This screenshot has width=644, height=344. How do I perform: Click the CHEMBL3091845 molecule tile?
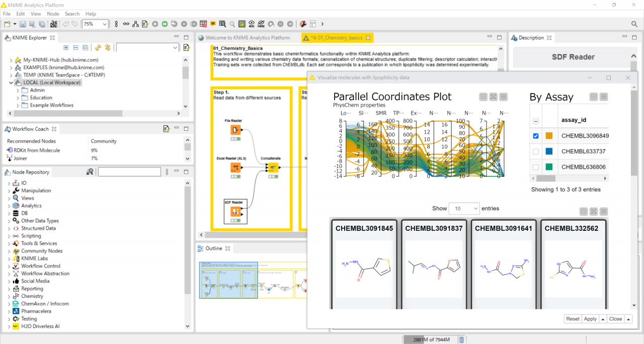364,264
